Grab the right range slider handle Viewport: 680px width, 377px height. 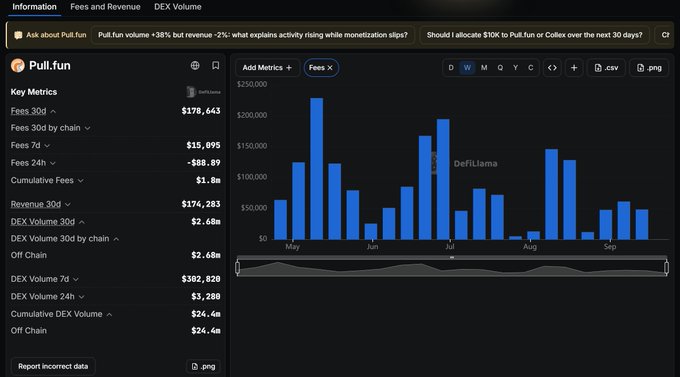667,267
